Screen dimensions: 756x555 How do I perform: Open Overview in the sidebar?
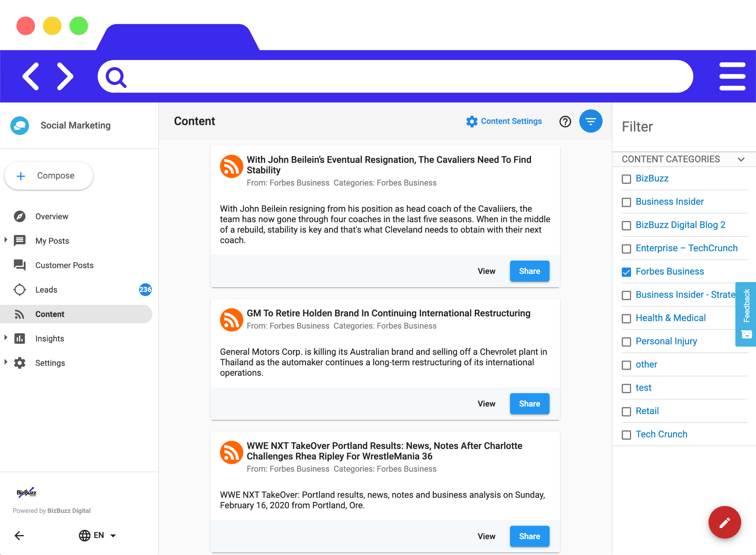[76, 216]
